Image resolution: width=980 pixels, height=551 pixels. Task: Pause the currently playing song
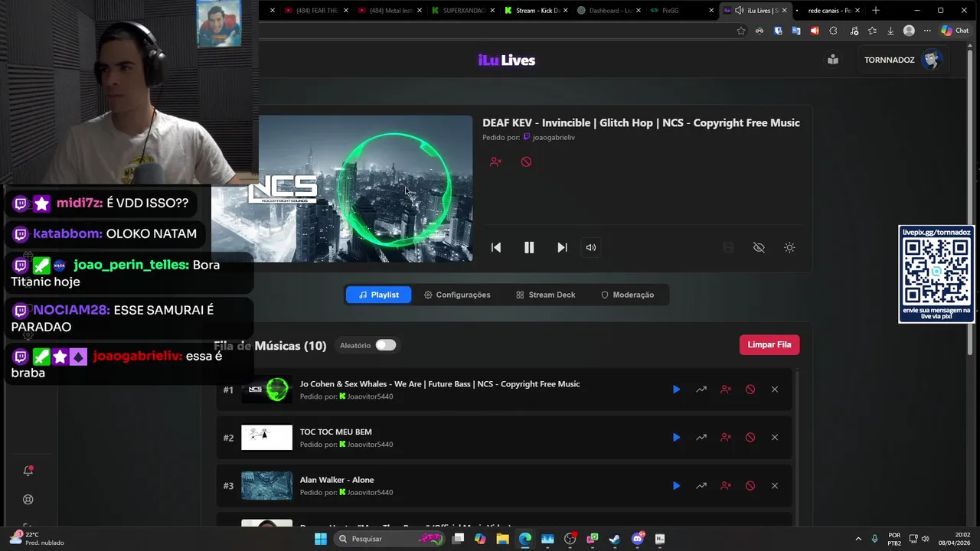tap(529, 247)
